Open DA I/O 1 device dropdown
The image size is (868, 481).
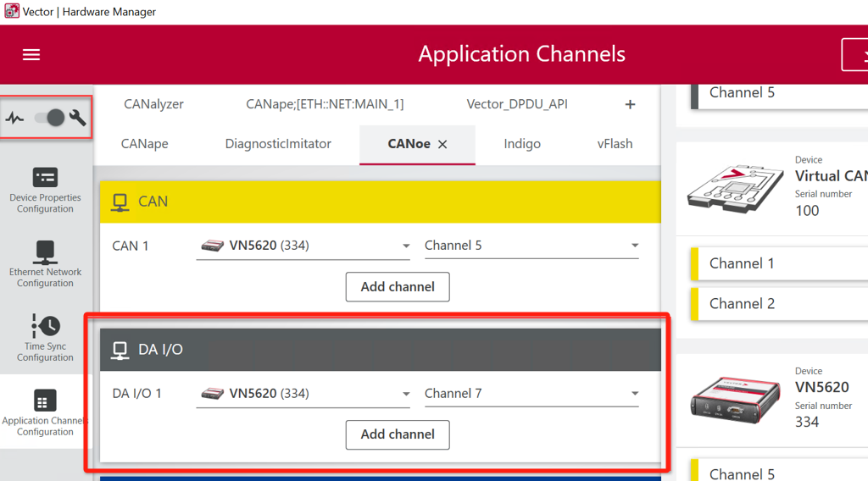click(x=303, y=394)
